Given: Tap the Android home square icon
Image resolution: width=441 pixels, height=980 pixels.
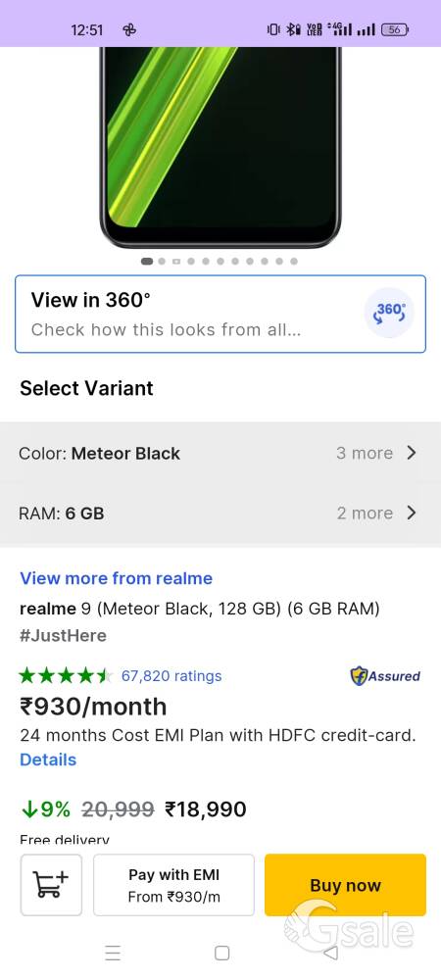Looking at the screenshot, I should click(221, 953).
